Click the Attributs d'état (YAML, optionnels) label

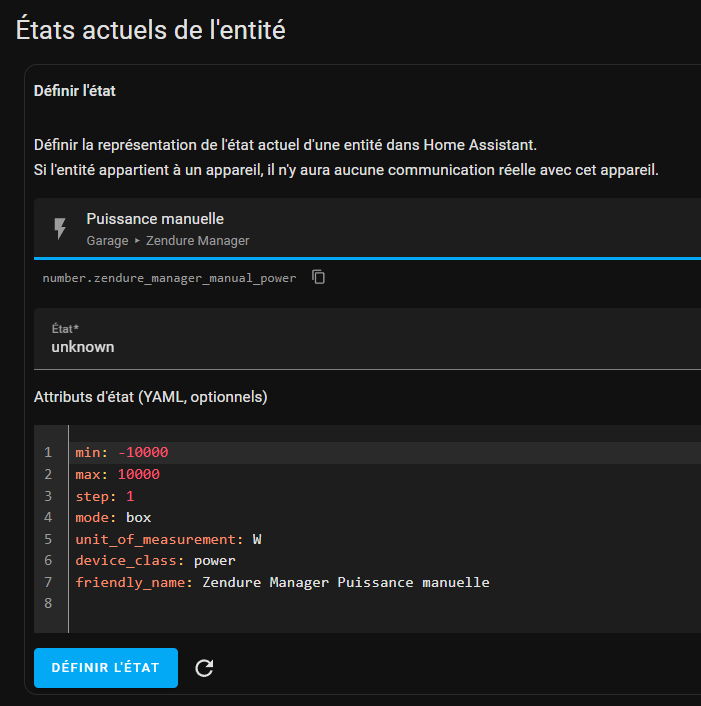point(150,397)
